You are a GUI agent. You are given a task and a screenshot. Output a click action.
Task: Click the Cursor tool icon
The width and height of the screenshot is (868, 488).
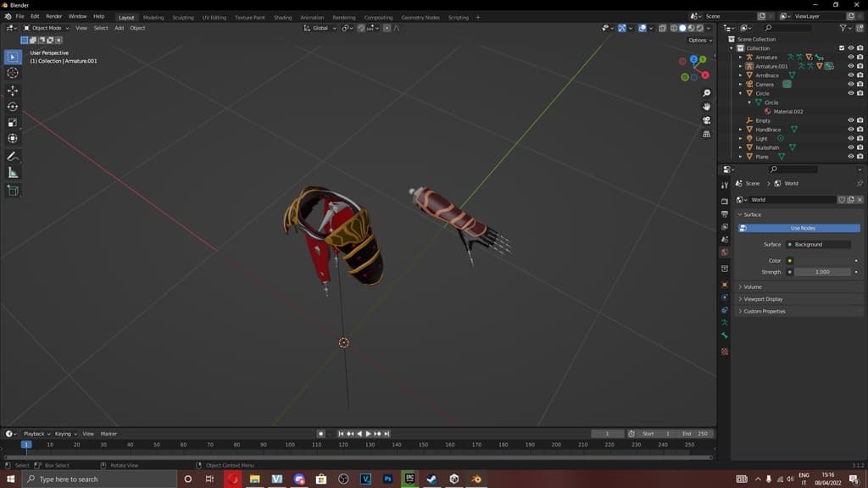(x=13, y=73)
